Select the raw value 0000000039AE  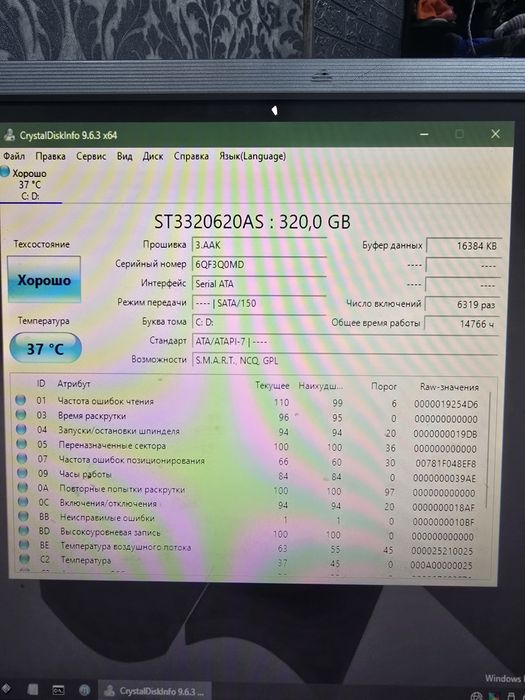click(x=444, y=478)
